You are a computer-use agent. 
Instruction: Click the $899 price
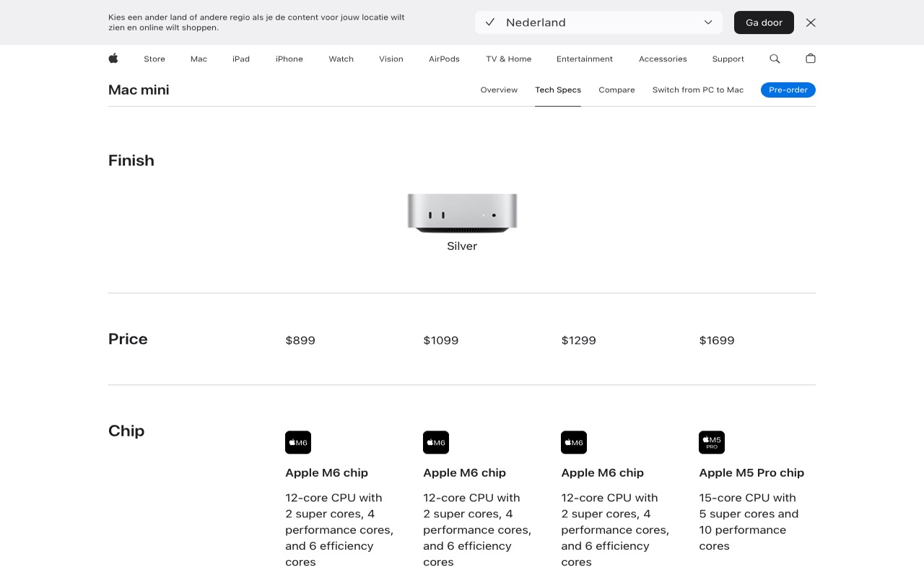[300, 340]
